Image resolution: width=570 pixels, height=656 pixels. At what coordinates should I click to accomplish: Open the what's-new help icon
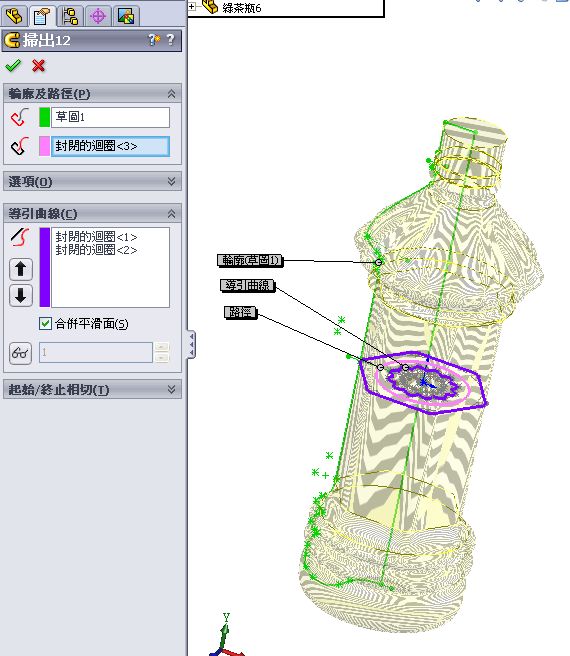[154, 40]
